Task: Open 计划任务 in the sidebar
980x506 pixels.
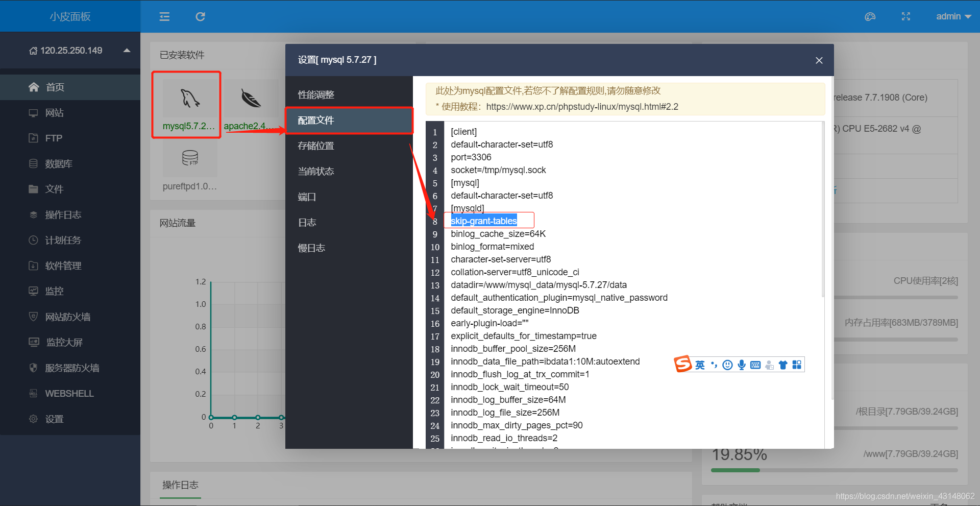Action: [70, 240]
